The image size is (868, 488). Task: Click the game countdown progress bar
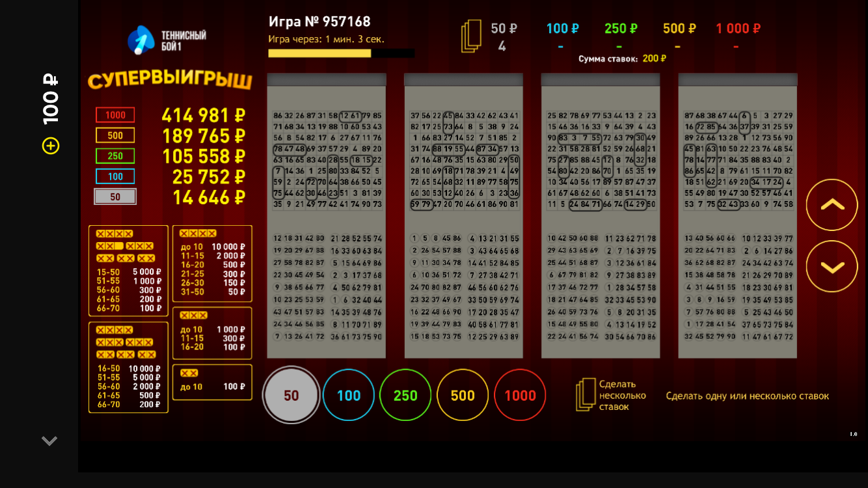pos(341,53)
